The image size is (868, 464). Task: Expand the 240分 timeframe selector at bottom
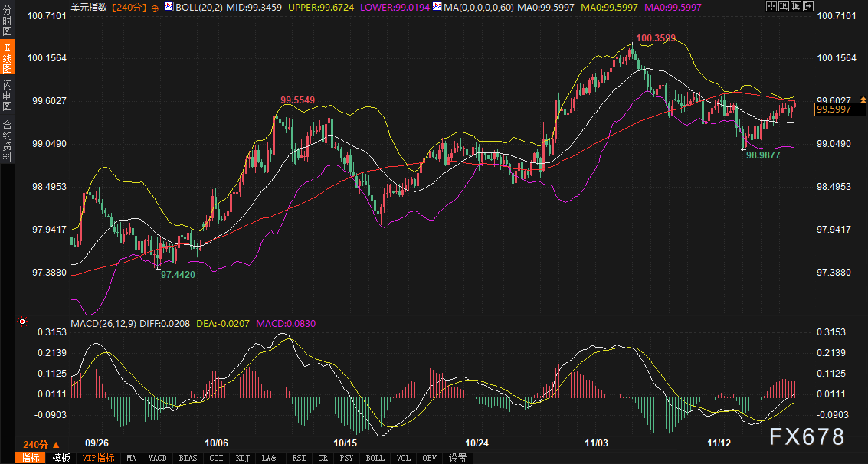pos(41,444)
